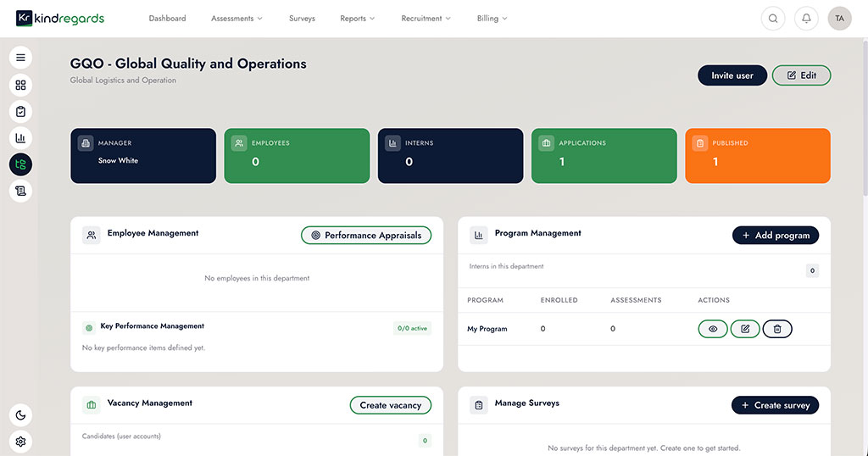
Task: Expand the Recruitment dropdown menu
Action: [x=426, y=19]
